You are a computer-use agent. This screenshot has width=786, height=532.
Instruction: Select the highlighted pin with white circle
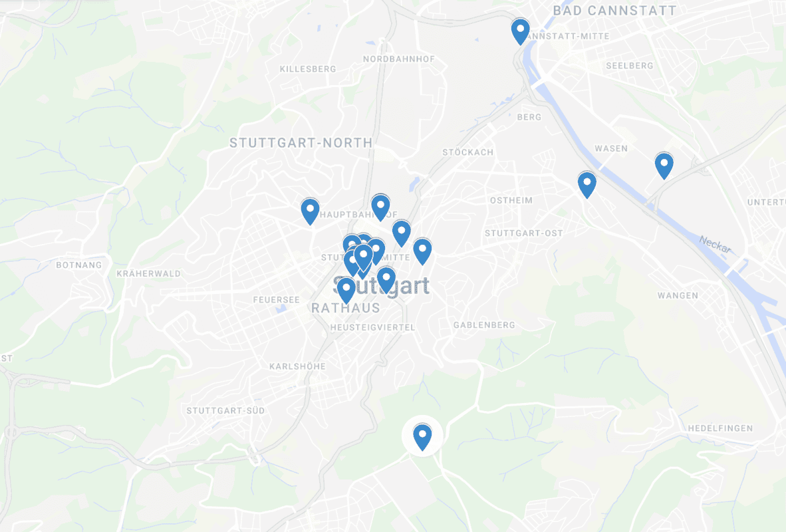pos(422,437)
